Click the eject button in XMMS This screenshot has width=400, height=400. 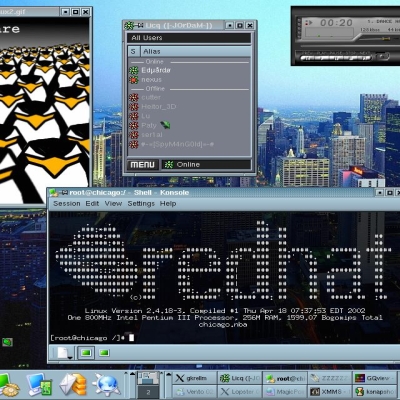pos(383,56)
